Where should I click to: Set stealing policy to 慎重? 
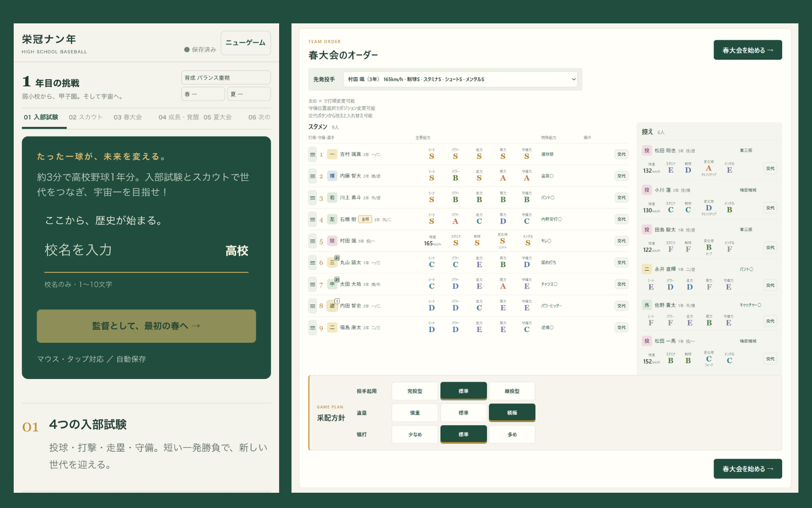point(415,413)
